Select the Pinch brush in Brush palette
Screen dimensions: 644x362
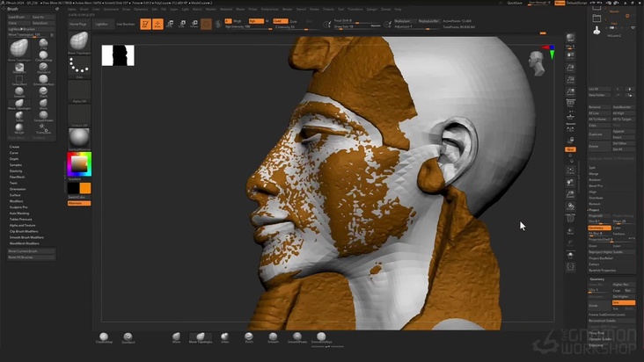[x=43, y=92]
